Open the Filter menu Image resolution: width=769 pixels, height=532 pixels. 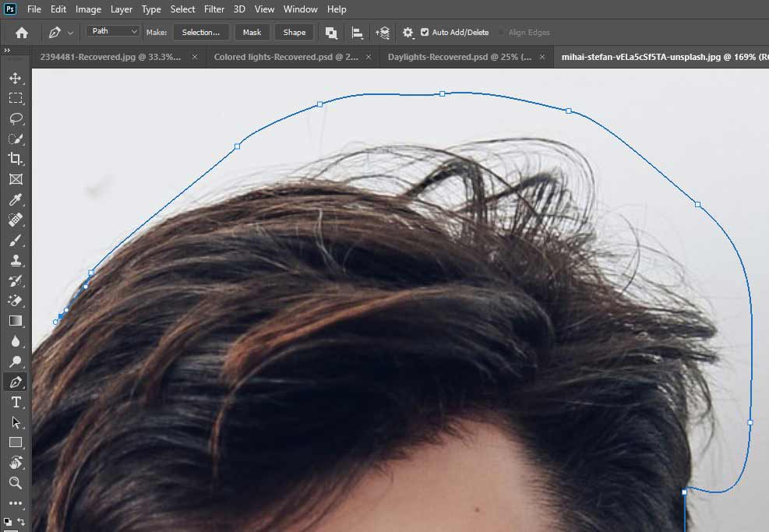pos(213,9)
